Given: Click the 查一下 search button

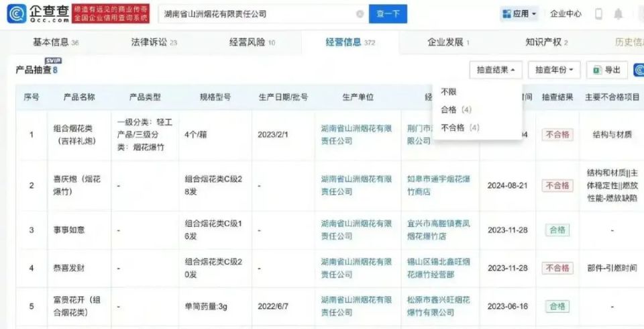Looking at the screenshot, I should pyautogui.click(x=388, y=14).
